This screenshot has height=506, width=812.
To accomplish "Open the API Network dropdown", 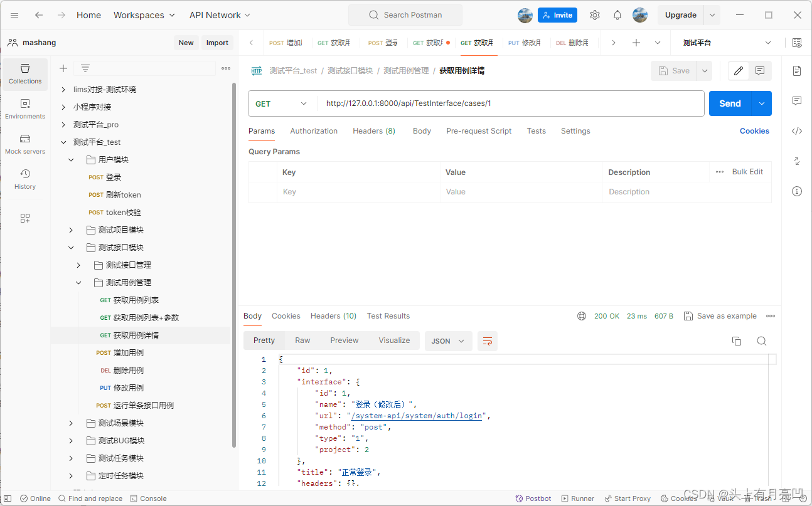I will [220, 15].
